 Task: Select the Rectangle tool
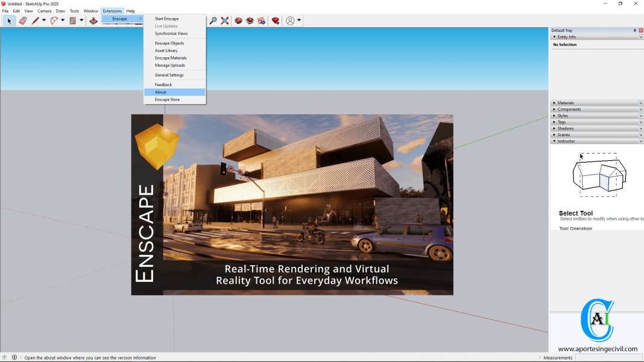click(x=71, y=20)
